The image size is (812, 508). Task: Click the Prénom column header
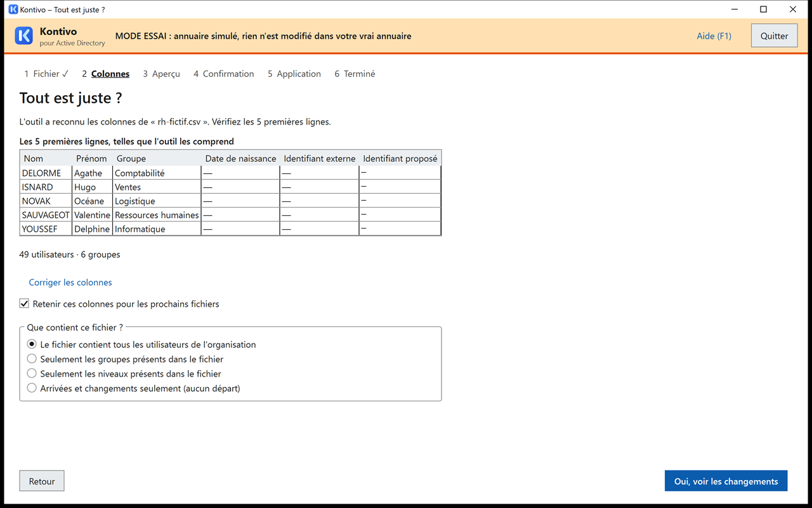point(92,159)
